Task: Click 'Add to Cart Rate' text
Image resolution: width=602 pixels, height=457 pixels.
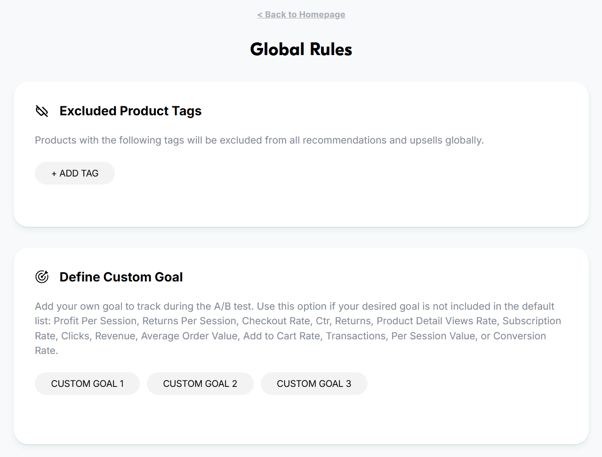Action: tap(281, 336)
